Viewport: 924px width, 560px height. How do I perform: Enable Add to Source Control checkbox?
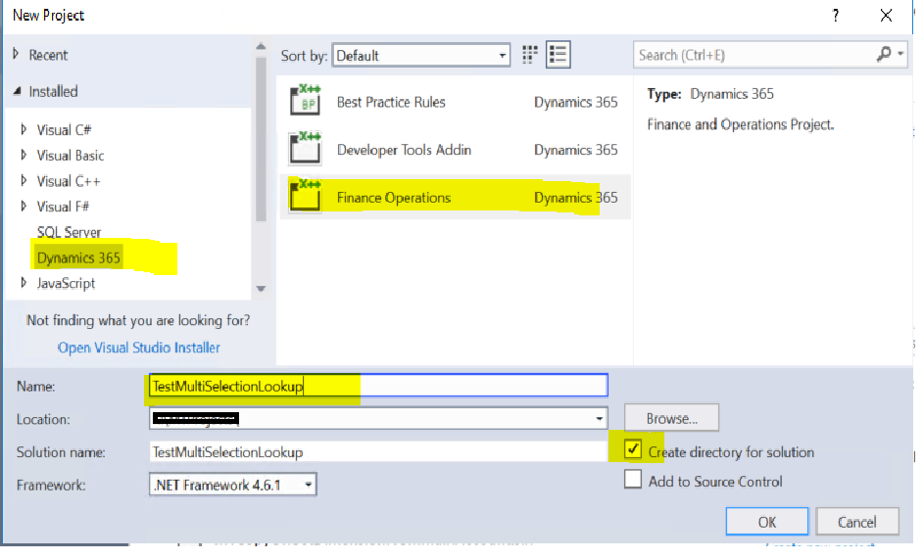click(x=633, y=480)
